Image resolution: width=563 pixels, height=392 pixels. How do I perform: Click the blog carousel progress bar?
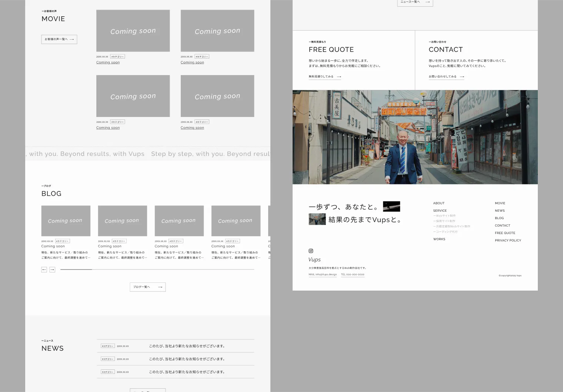point(157,269)
